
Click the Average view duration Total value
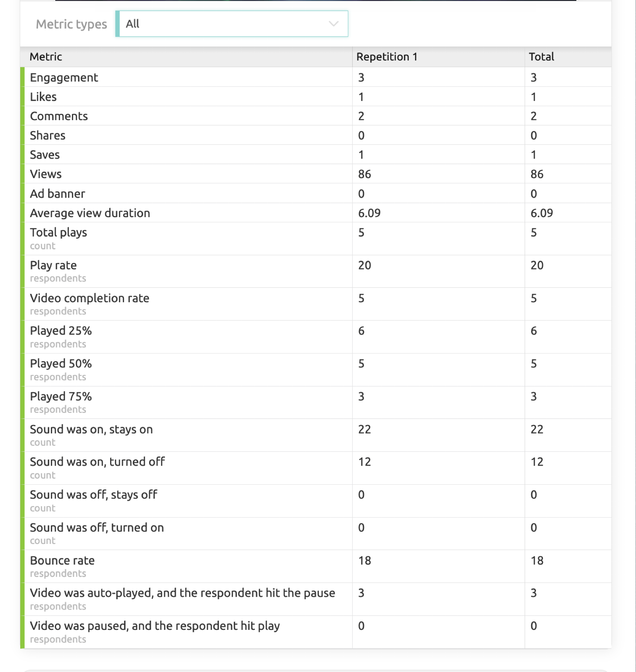click(x=541, y=213)
